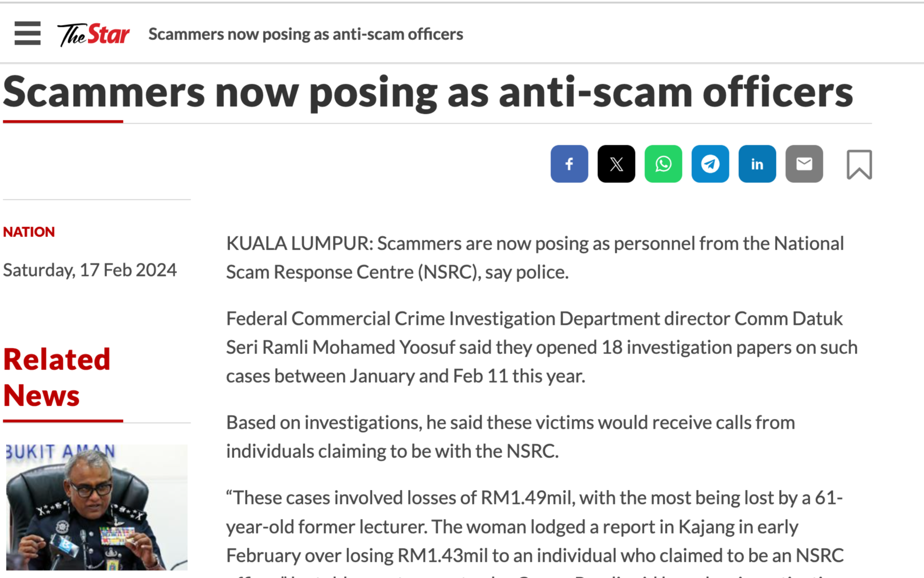The width and height of the screenshot is (924, 578).
Task: Click the quote about RM1.49mil losses
Action: (x=535, y=527)
